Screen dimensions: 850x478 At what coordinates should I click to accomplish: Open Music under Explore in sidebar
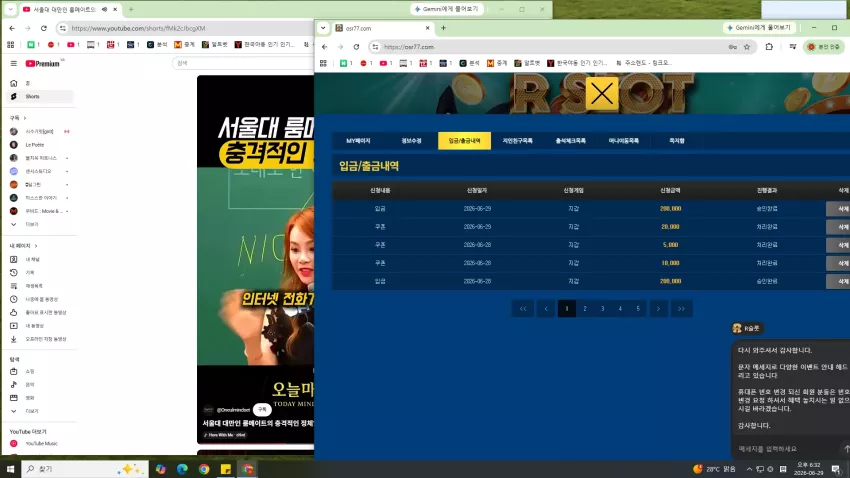coord(39,384)
